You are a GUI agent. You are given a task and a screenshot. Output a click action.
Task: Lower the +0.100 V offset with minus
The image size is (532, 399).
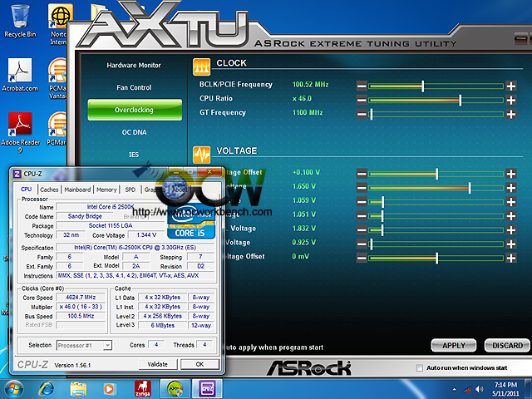pyautogui.click(x=362, y=174)
